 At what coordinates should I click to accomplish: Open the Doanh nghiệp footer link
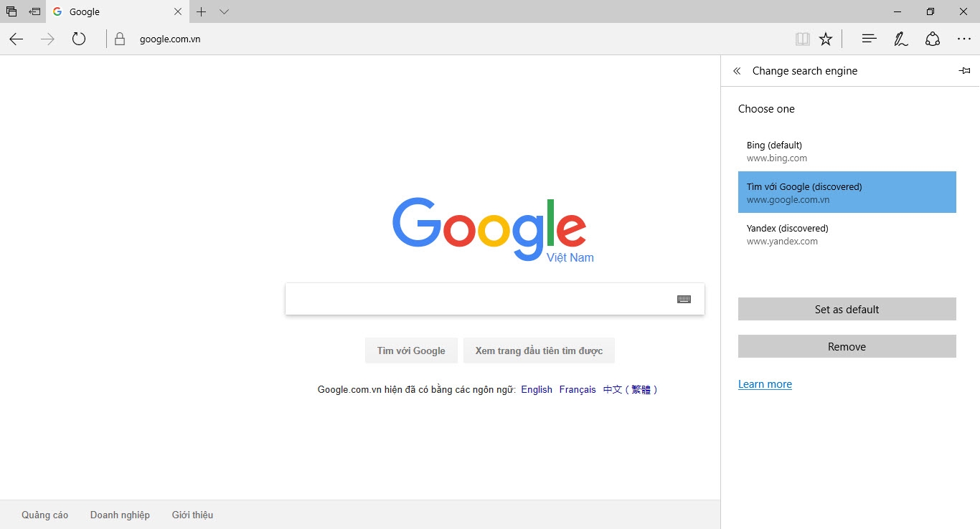(x=120, y=515)
